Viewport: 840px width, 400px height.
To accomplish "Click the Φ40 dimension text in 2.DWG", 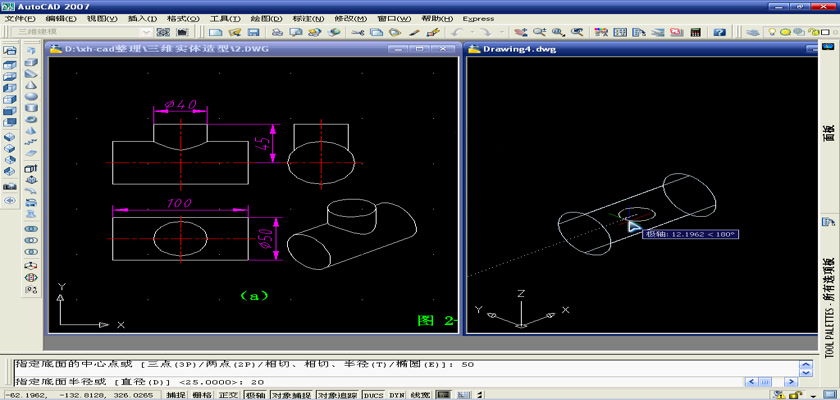I will click(x=180, y=103).
